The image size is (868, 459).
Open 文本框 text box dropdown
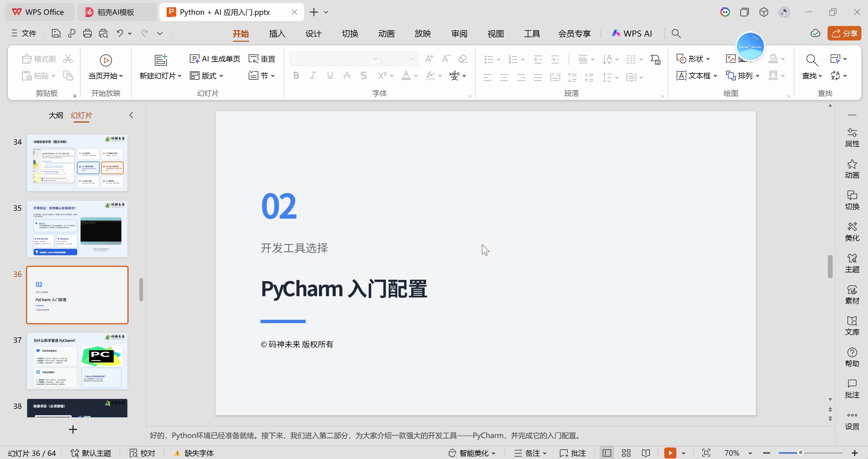pyautogui.click(x=697, y=75)
